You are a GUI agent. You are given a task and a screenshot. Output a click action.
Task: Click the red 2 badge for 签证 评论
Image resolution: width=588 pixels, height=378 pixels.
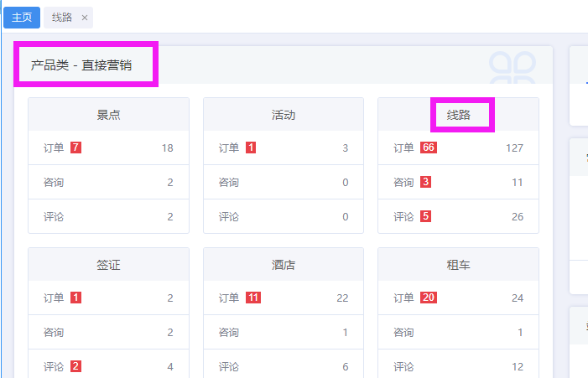click(x=76, y=366)
